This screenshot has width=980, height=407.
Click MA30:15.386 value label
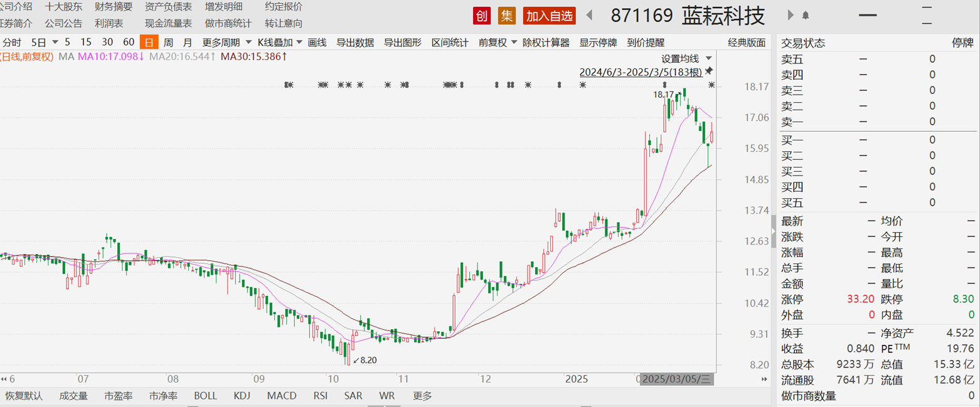(x=254, y=57)
